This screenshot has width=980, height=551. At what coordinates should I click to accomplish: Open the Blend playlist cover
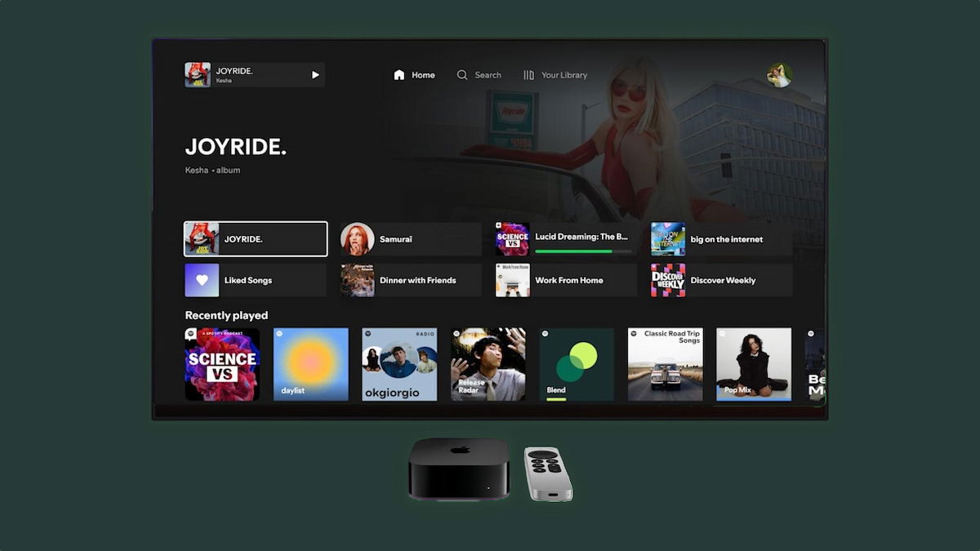coord(577,364)
